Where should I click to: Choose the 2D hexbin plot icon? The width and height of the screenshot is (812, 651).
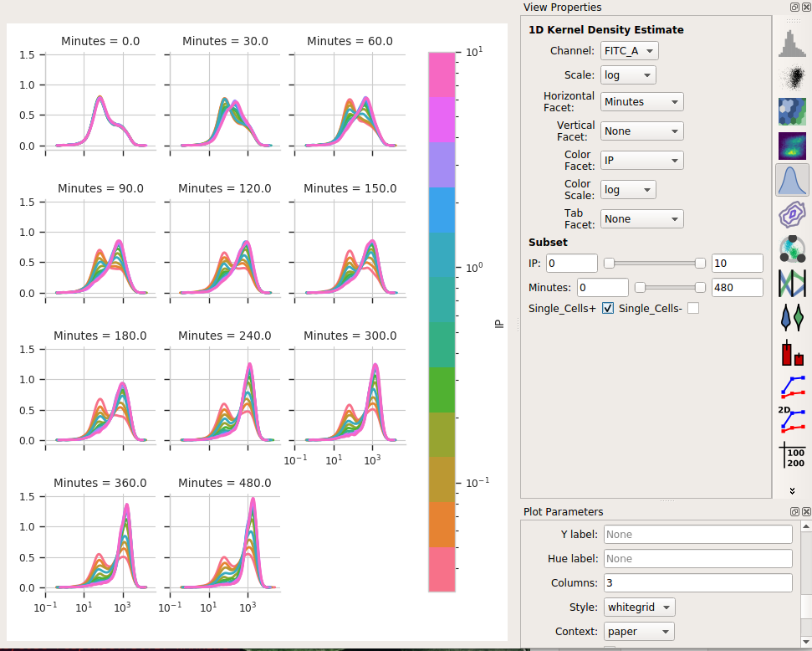point(792,112)
